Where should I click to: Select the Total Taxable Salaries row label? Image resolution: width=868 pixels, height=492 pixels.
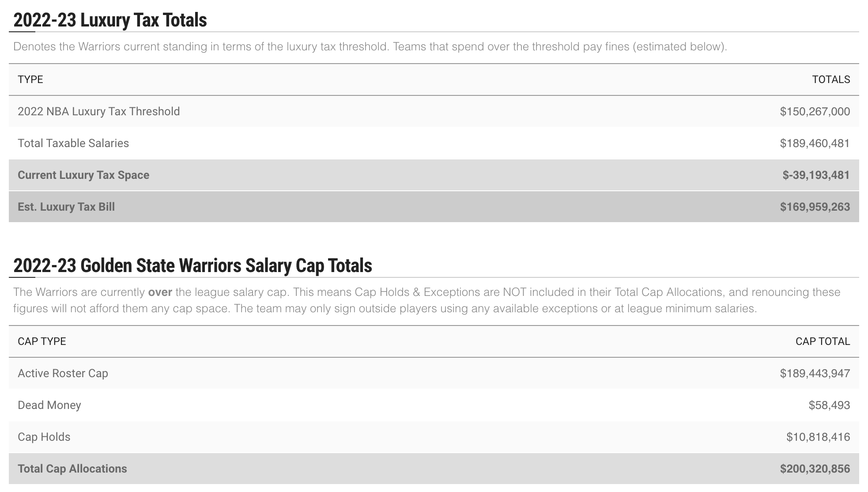(73, 143)
